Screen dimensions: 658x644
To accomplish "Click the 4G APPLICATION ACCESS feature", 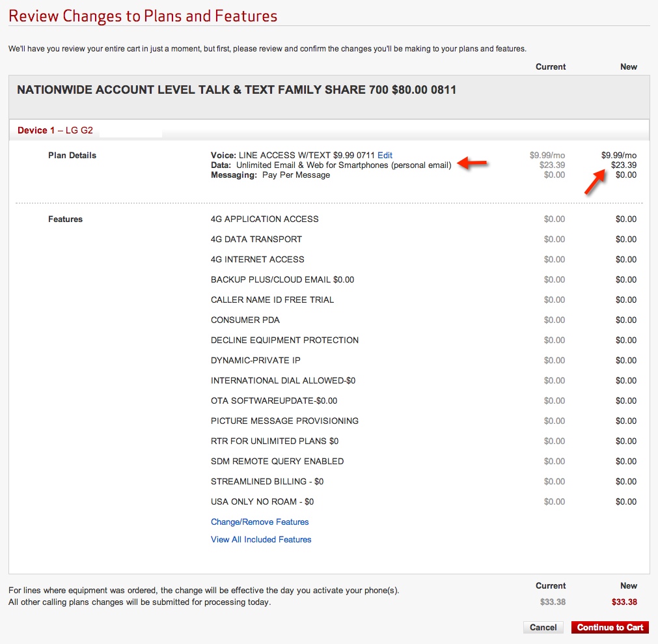I will click(x=264, y=219).
